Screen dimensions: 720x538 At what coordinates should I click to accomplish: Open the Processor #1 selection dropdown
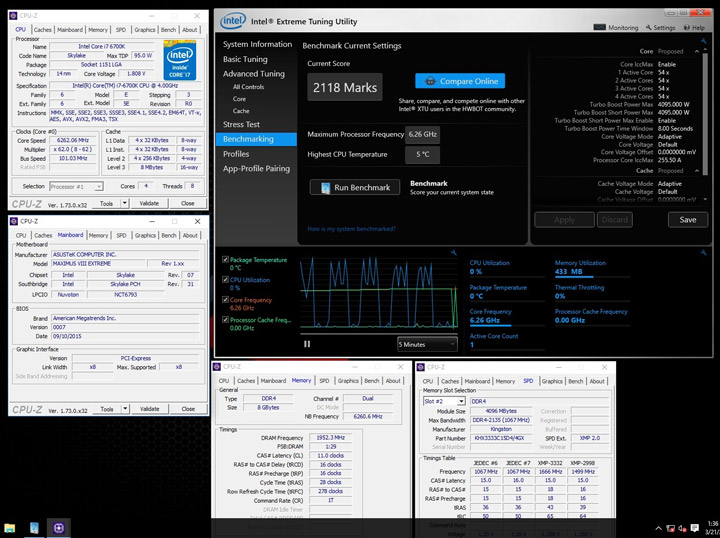click(77, 186)
